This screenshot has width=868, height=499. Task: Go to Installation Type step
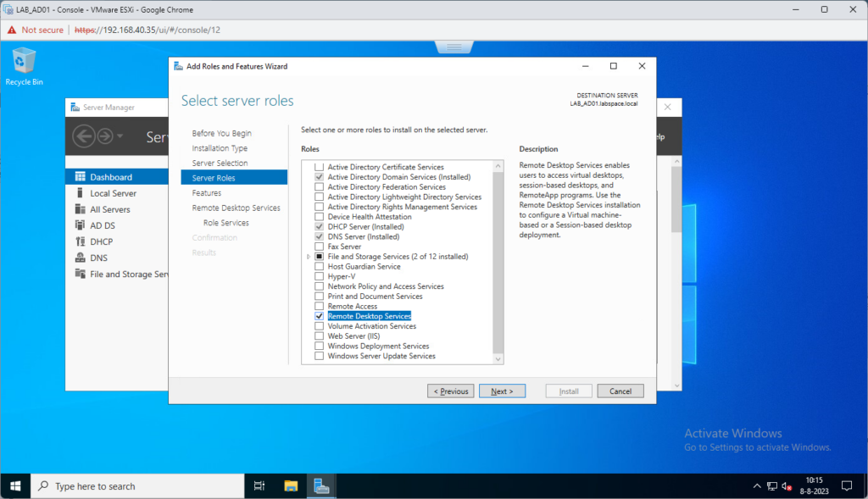220,148
